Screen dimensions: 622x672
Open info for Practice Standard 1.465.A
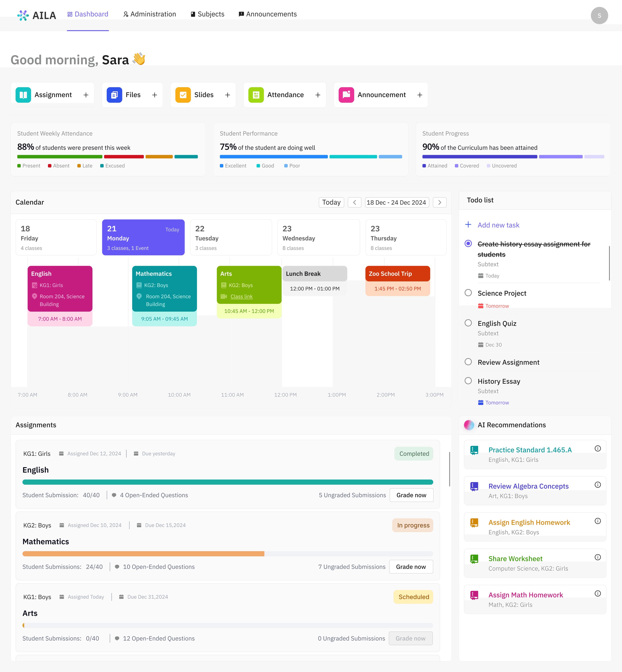click(597, 448)
